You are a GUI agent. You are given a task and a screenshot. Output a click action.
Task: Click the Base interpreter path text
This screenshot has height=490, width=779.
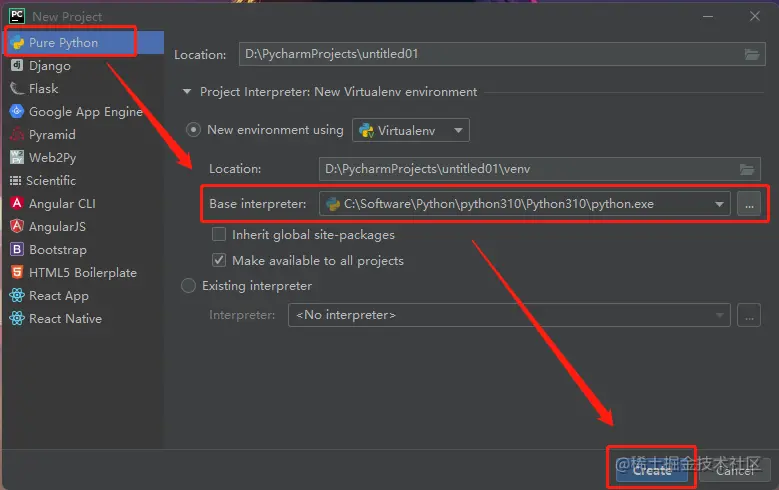pos(499,204)
